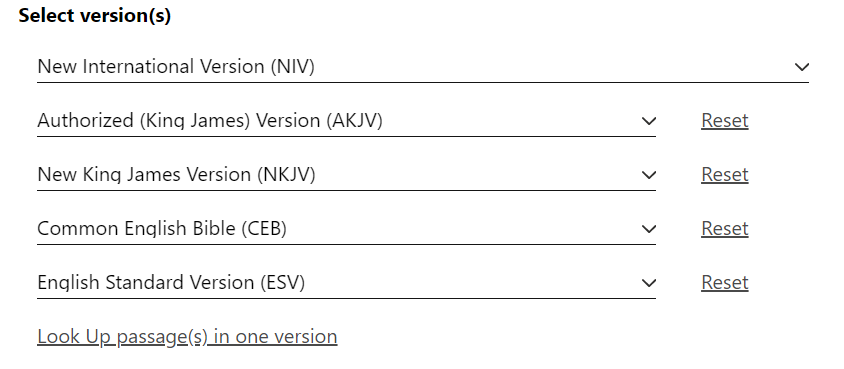Click the chevron arrow on the NIV selector
The image size is (844, 369).
point(801,67)
